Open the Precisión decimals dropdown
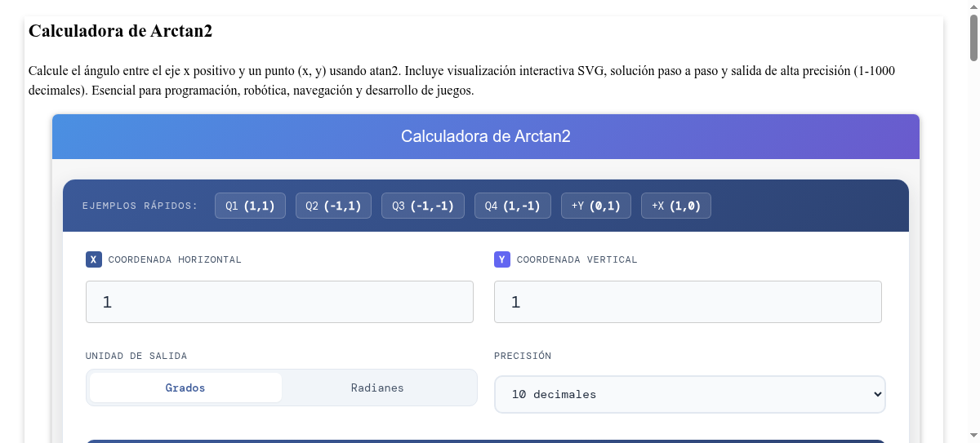This screenshot has height=443, width=980. coord(689,394)
